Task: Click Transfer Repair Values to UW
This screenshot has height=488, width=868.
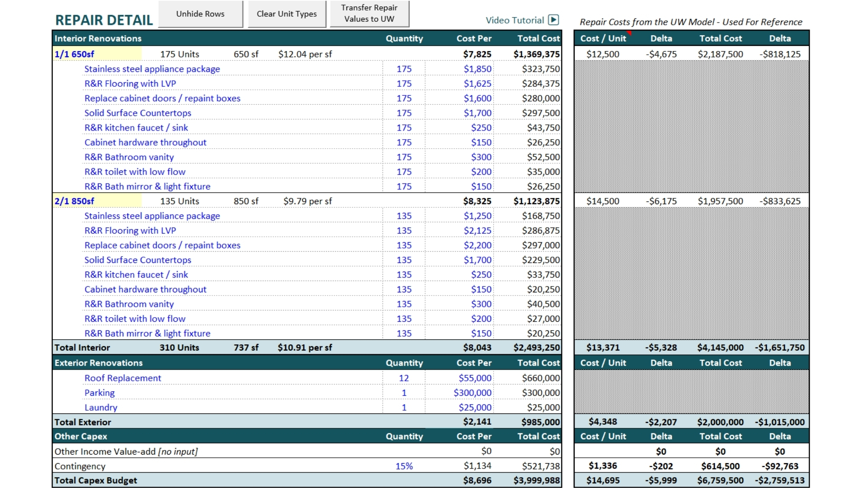Action: coord(369,14)
